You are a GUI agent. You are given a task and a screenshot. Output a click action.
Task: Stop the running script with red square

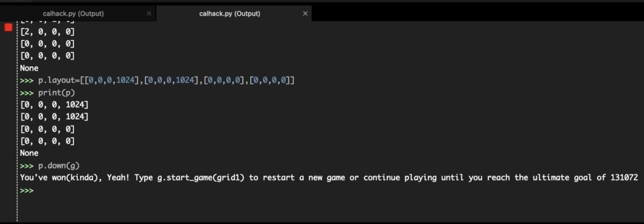8,27
